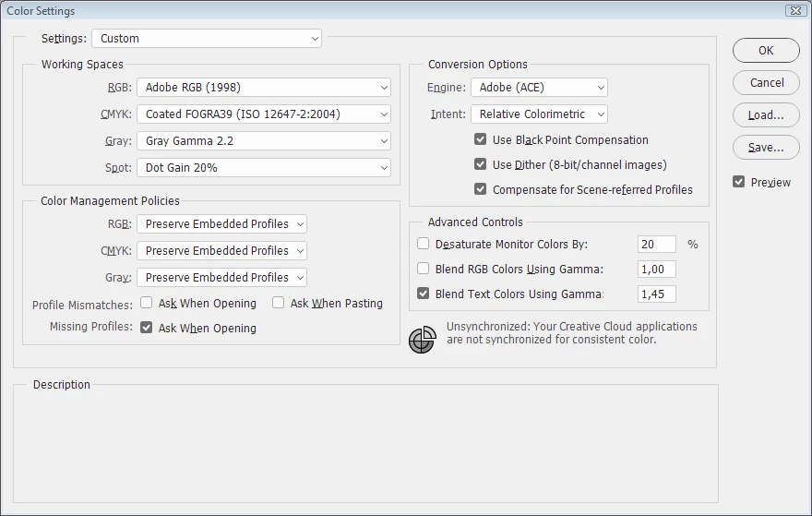This screenshot has width=812, height=516.
Task: Click the Save... button
Action: pos(766,148)
